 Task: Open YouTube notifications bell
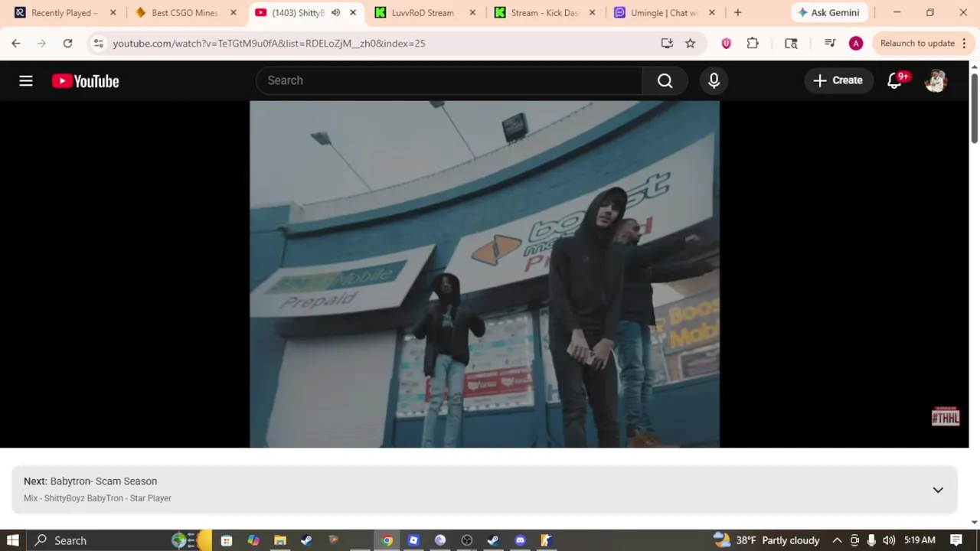894,80
